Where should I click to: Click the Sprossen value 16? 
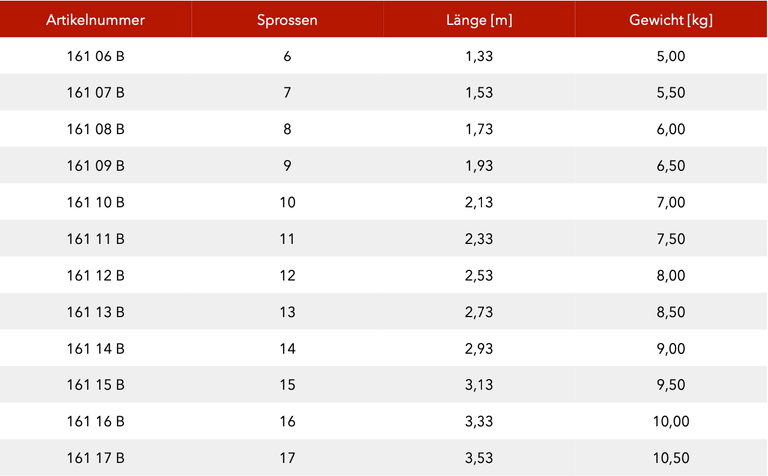coord(288,421)
